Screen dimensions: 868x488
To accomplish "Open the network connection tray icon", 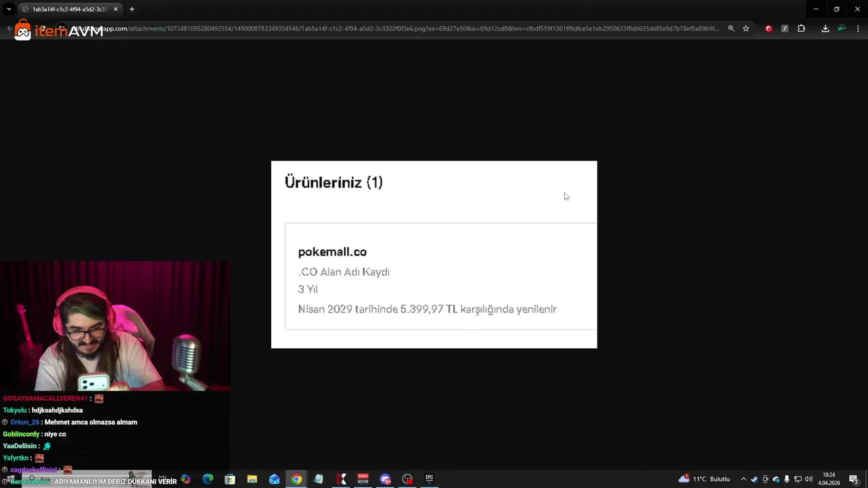I will (x=797, y=479).
